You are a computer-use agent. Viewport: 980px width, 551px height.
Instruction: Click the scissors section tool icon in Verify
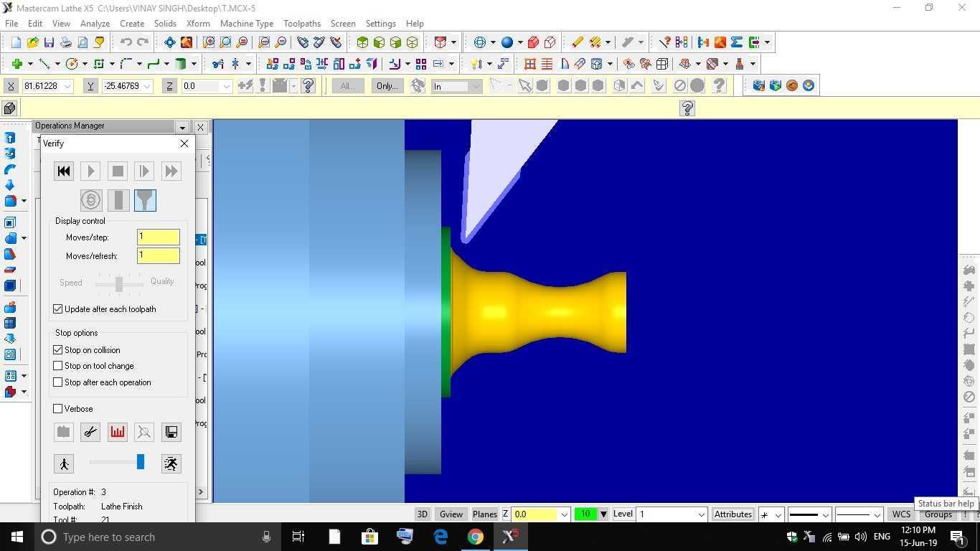coord(90,432)
